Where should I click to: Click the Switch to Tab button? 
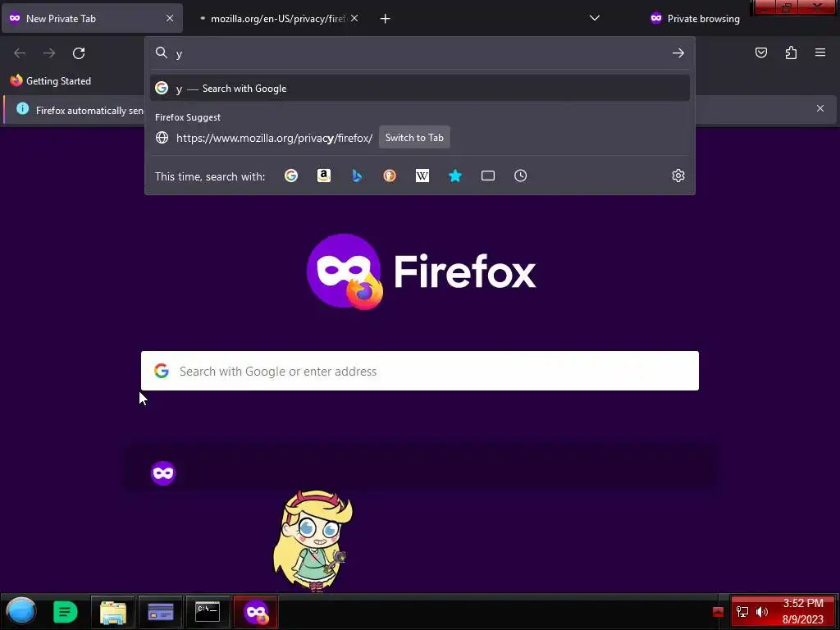click(x=414, y=138)
